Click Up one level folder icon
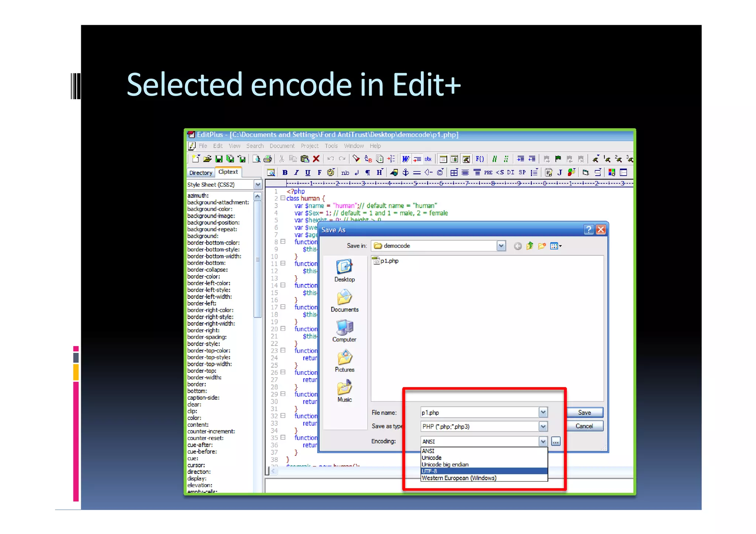This screenshot has height=534, width=756. (x=530, y=246)
